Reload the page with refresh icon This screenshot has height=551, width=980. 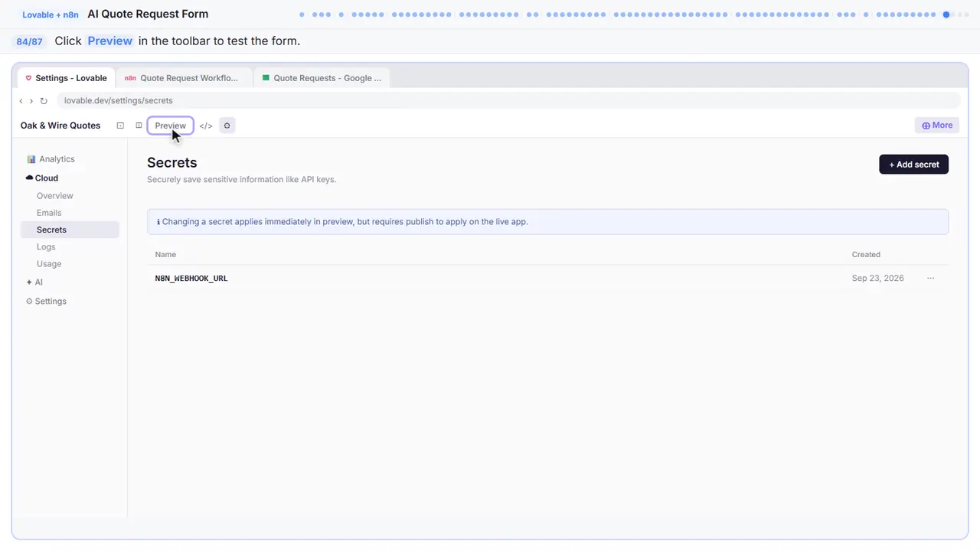pyautogui.click(x=44, y=101)
